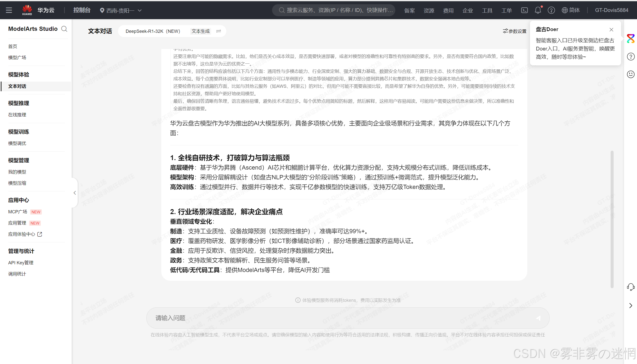Viewport: 637px width, 364px height.
Task: Open the notifications bell
Action: pos(538,10)
